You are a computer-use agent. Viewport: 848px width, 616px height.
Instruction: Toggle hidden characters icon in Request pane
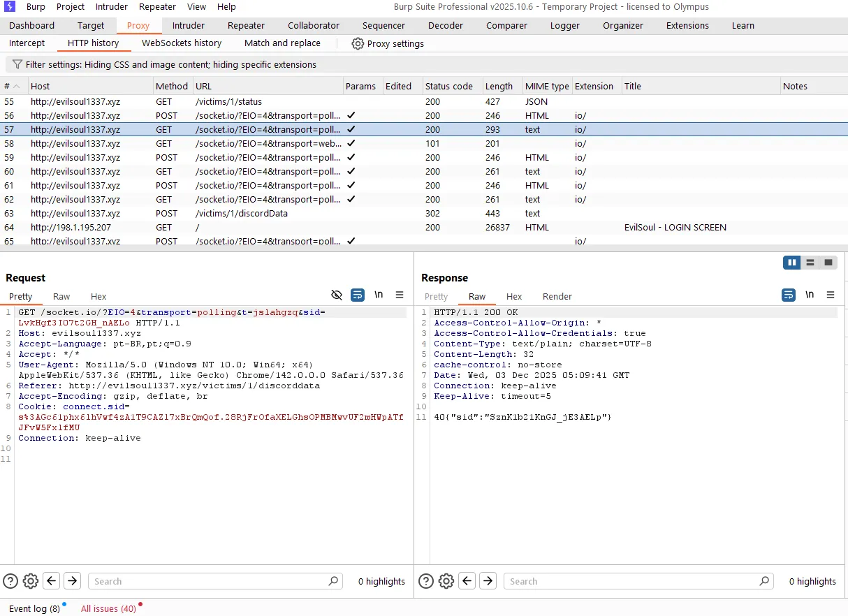coord(336,295)
